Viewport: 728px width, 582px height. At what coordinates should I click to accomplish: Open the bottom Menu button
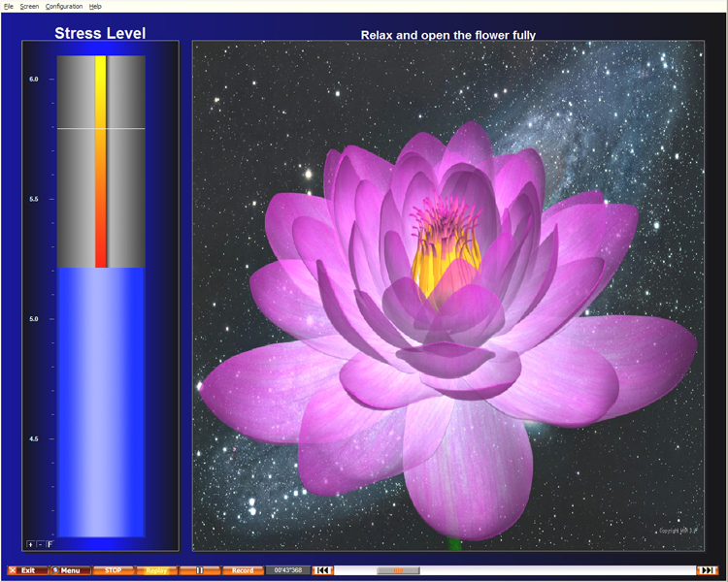pos(70,570)
